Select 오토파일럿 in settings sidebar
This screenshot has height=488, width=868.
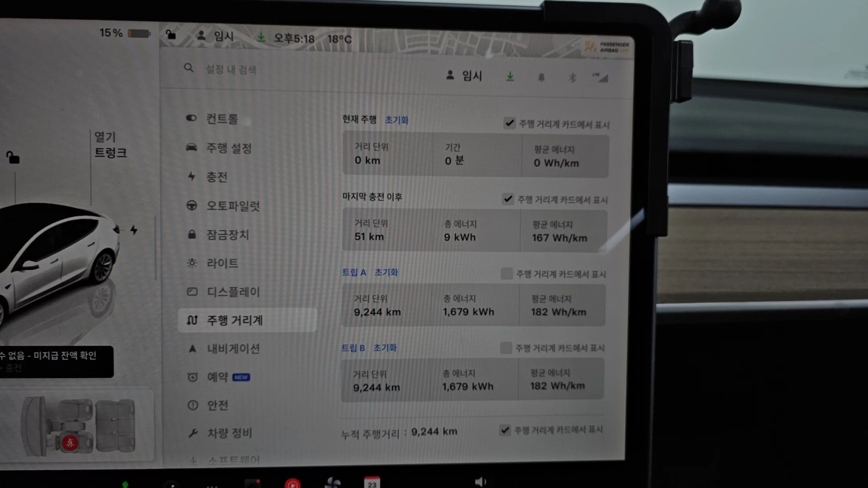[x=233, y=206]
